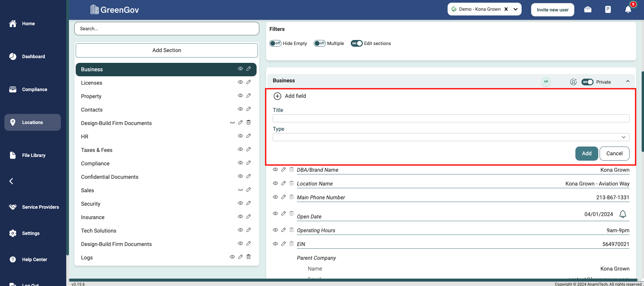Show the hidden Sales section eye icon
The width and height of the screenshot is (644, 286).
click(x=240, y=190)
